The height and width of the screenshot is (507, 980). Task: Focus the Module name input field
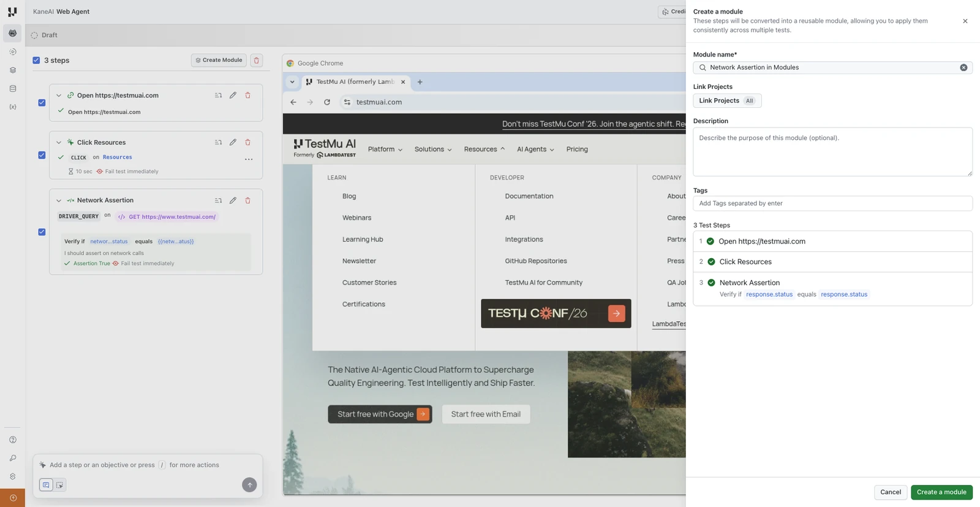click(x=832, y=67)
